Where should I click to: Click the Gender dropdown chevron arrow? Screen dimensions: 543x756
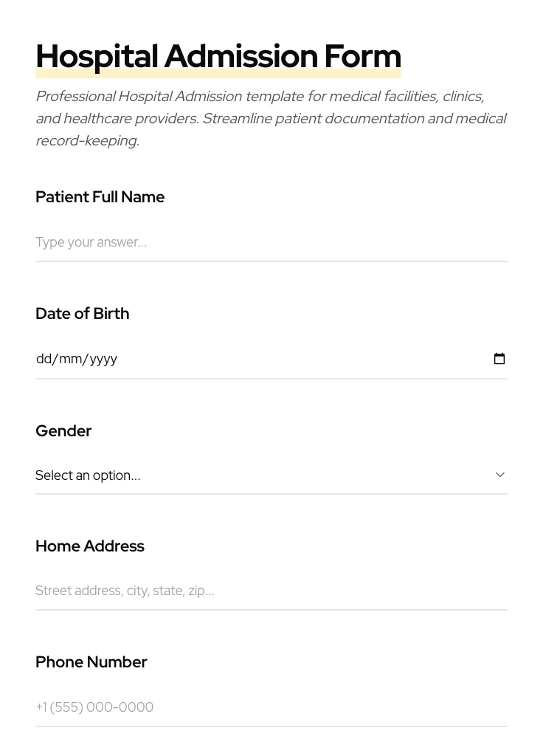click(499, 475)
